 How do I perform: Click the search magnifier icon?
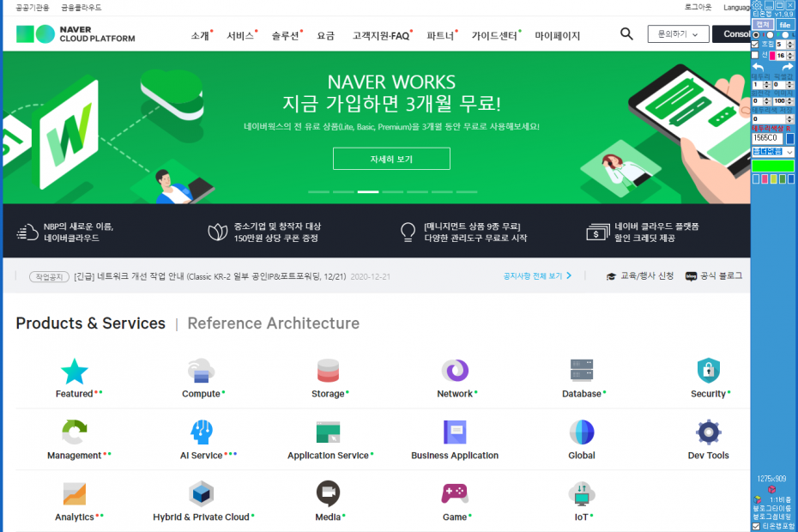click(626, 34)
